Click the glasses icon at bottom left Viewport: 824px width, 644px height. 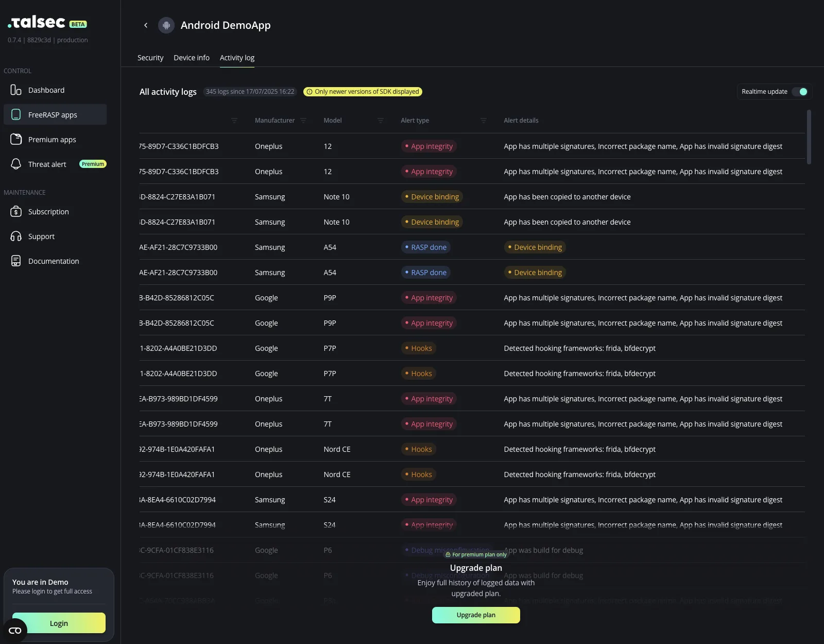(x=15, y=631)
